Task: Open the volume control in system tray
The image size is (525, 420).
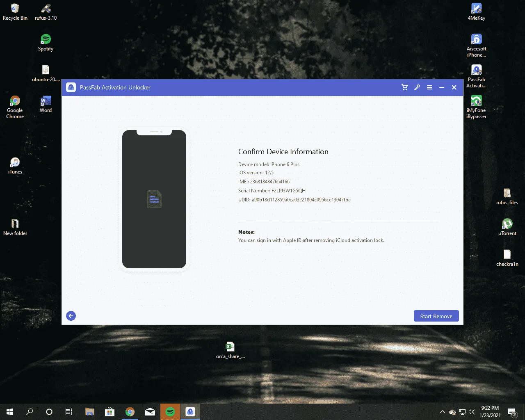Action: tap(472, 412)
